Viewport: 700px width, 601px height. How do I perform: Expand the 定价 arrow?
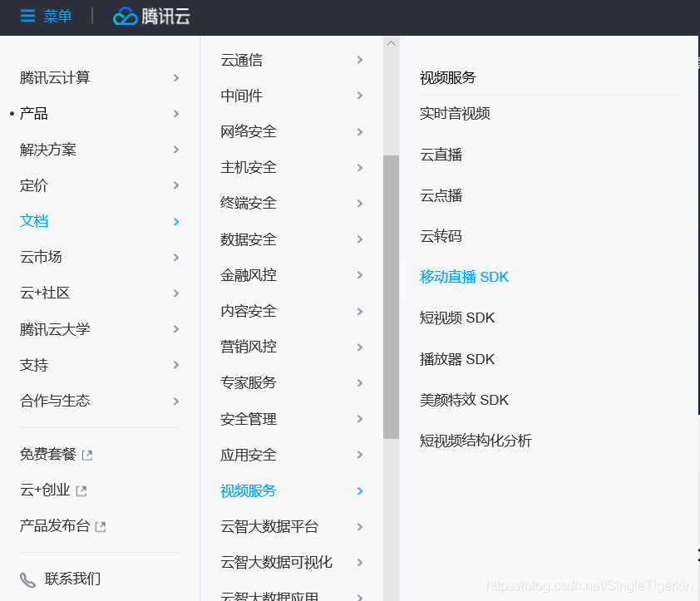click(176, 185)
